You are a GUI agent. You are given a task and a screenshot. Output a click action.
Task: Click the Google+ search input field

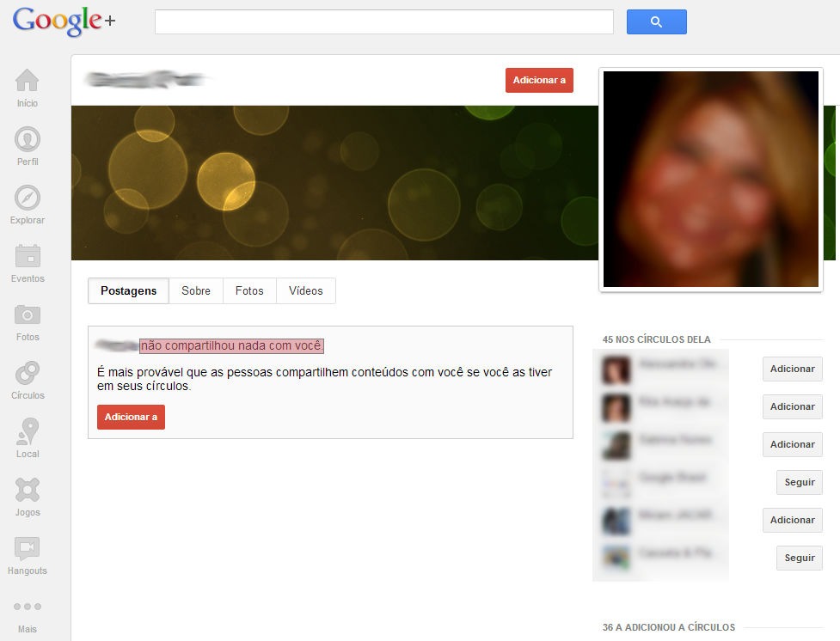[383, 22]
